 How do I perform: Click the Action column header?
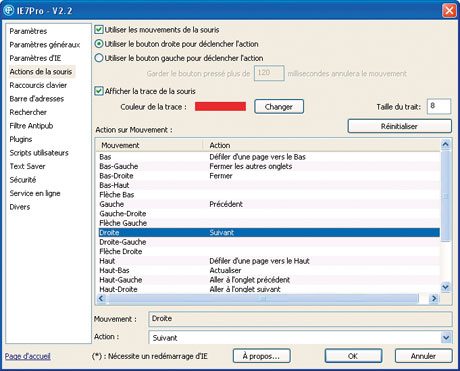322,145
